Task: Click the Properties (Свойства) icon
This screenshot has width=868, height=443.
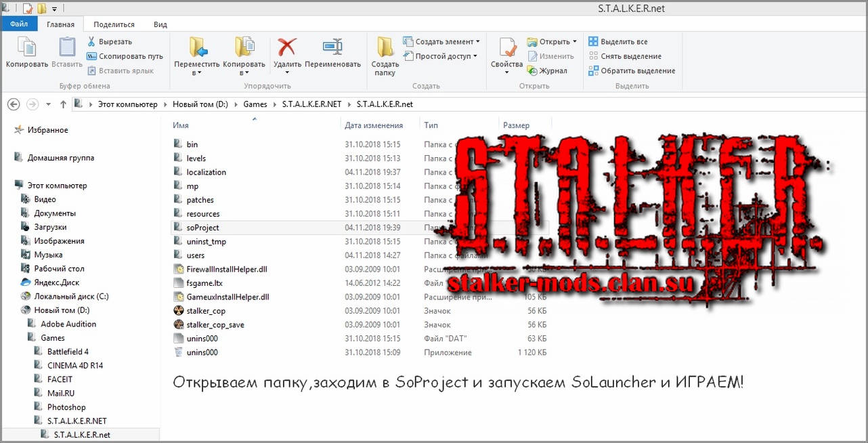Action: [x=506, y=49]
